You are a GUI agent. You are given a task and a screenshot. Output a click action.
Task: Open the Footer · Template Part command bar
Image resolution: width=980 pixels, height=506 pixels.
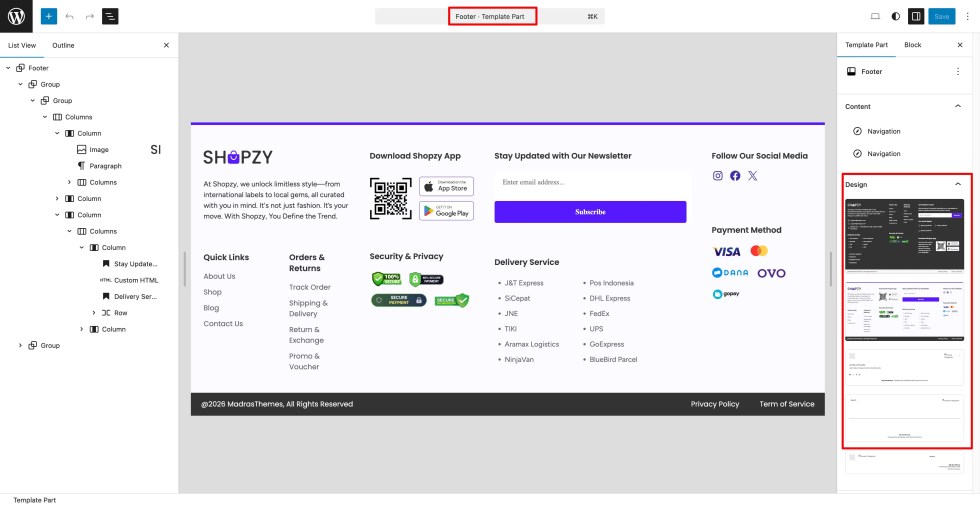click(x=490, y=16)
